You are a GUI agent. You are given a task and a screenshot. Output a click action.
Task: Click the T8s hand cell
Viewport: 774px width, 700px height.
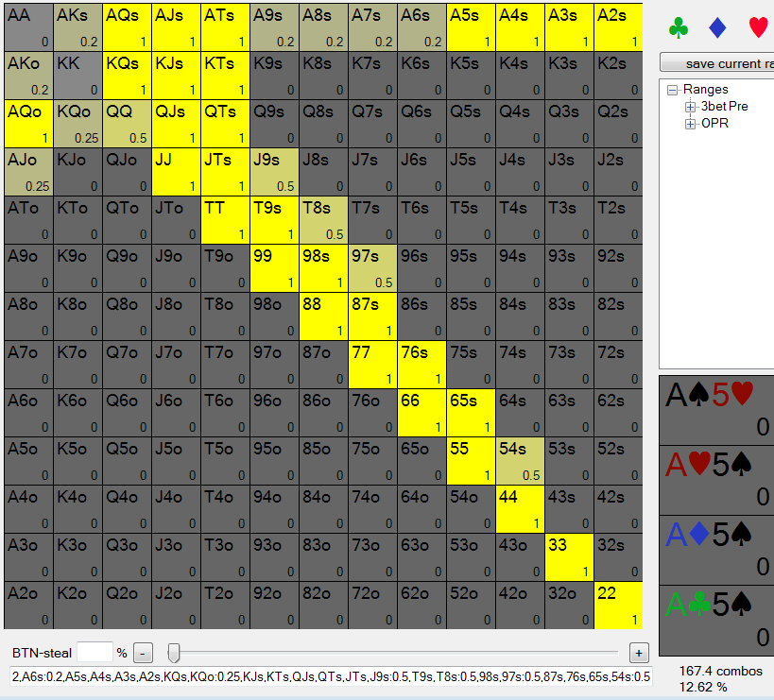[324, 220]
